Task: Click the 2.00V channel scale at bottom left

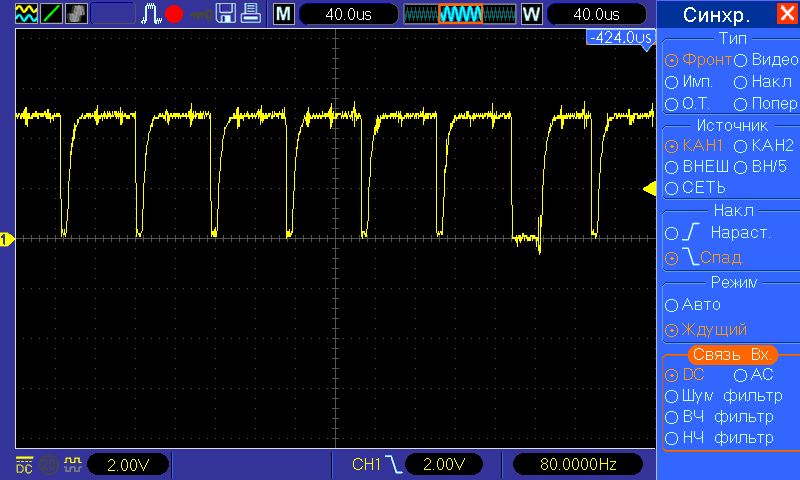Action: pyautogui.click(x=128, y=465)
